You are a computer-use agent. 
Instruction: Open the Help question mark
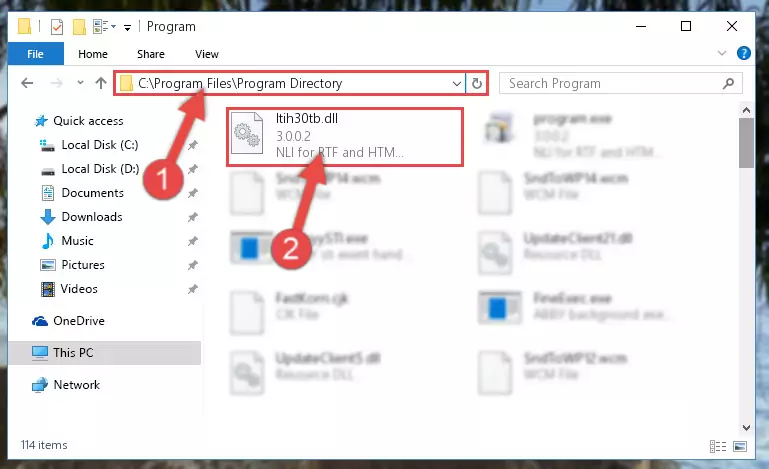(743, 53)
